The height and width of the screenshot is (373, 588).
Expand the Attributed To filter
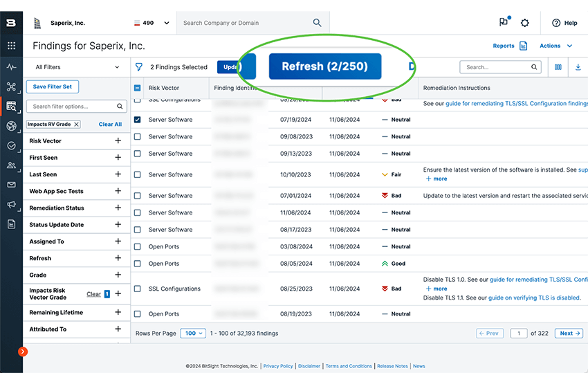click(x=118, y=329)
